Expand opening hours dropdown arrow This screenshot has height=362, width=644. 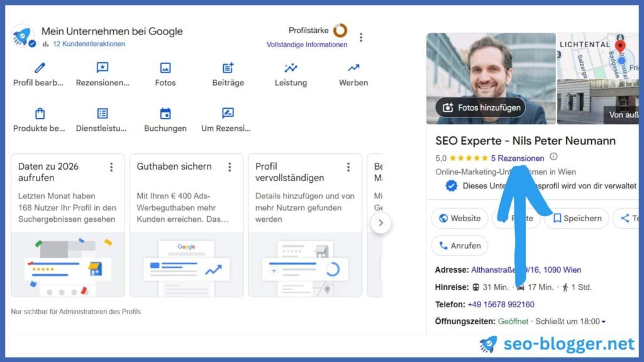pyautogui.click(x=603, y=322)
